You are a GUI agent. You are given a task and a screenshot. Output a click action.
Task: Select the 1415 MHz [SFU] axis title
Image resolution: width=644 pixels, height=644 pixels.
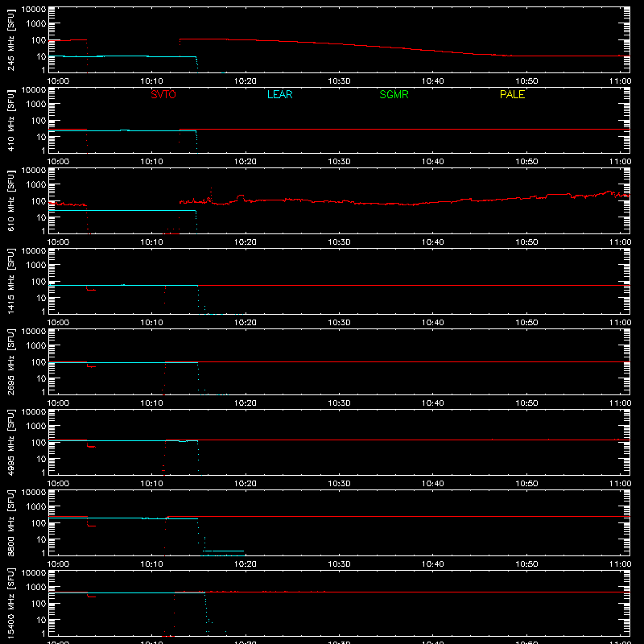pyautogui.click(x=10, y=281)
